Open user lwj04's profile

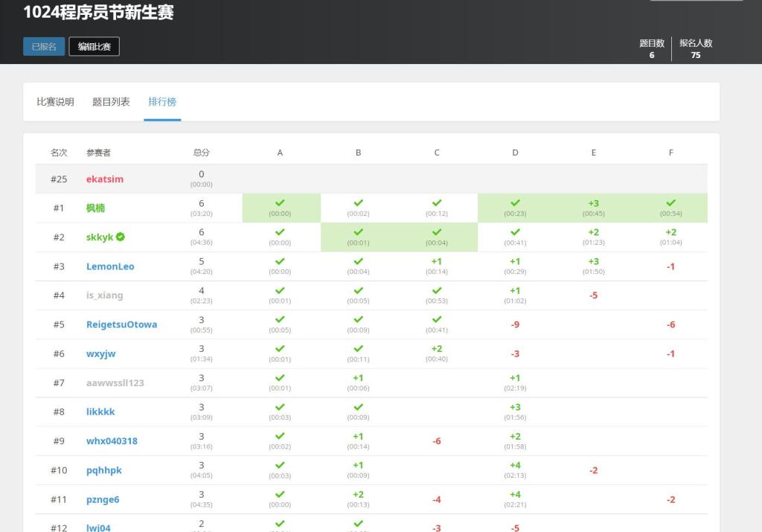98,528
